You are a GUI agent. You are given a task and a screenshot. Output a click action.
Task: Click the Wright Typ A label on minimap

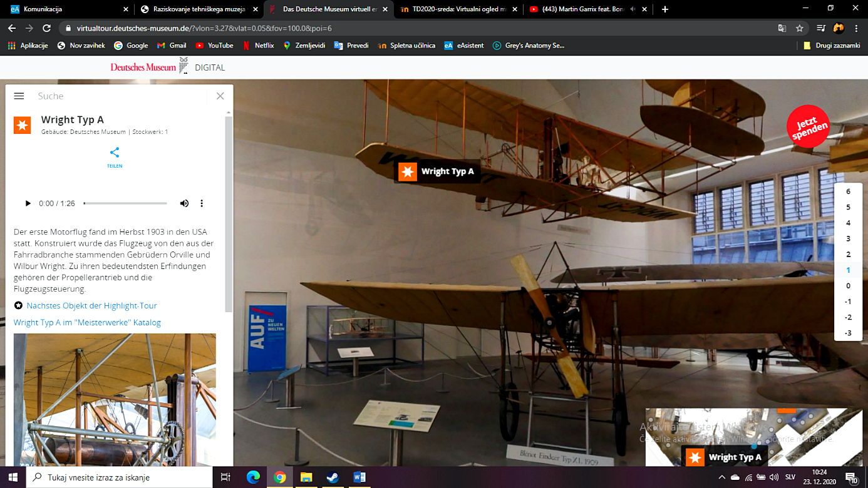coord(725,457)
